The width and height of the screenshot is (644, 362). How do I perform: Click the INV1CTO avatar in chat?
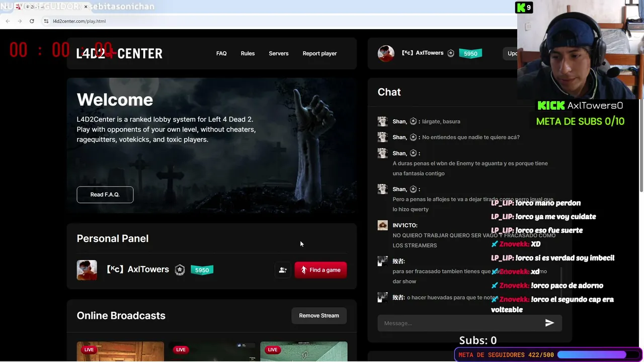(x=382, y=225)
